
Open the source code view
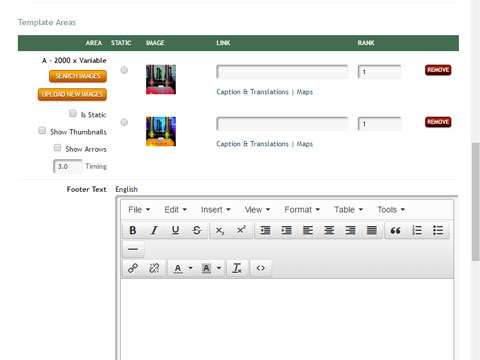click(261, 268)
